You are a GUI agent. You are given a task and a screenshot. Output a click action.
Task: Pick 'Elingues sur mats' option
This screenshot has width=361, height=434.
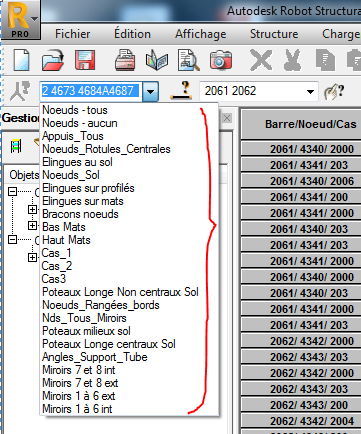[x=129, y=201]
